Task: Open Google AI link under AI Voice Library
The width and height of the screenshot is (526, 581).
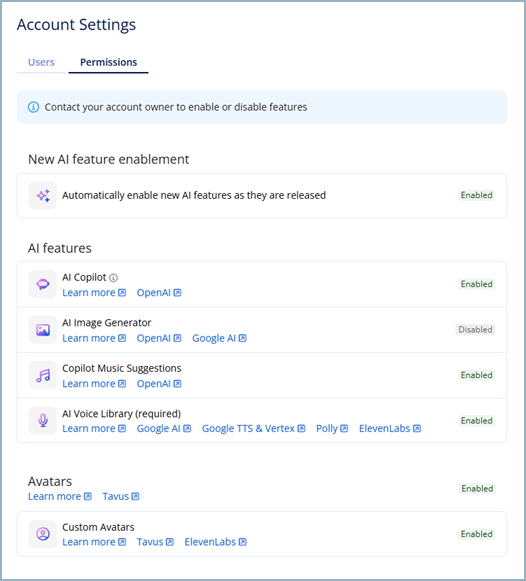Action: click(164, 429)
